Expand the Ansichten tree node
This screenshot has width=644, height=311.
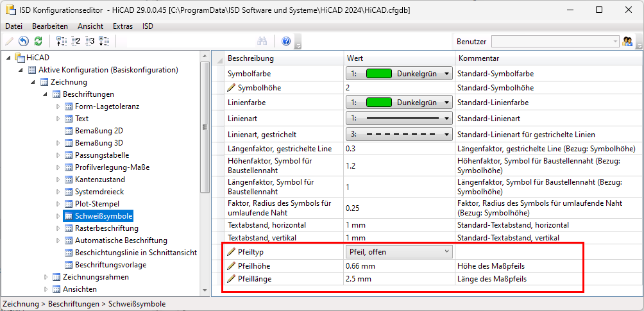point(46,289)
